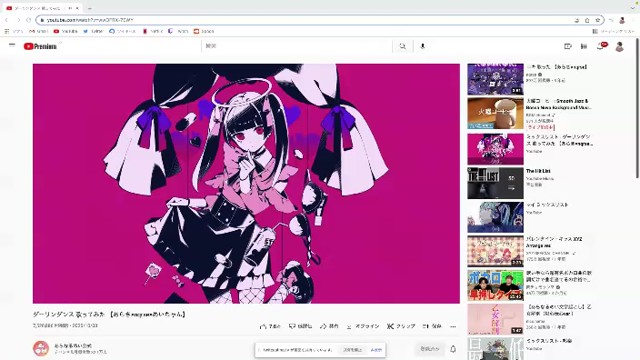This screenshot has width=640, height=360.
Task: Click the browser address bar URL
Action: (90, 20)
